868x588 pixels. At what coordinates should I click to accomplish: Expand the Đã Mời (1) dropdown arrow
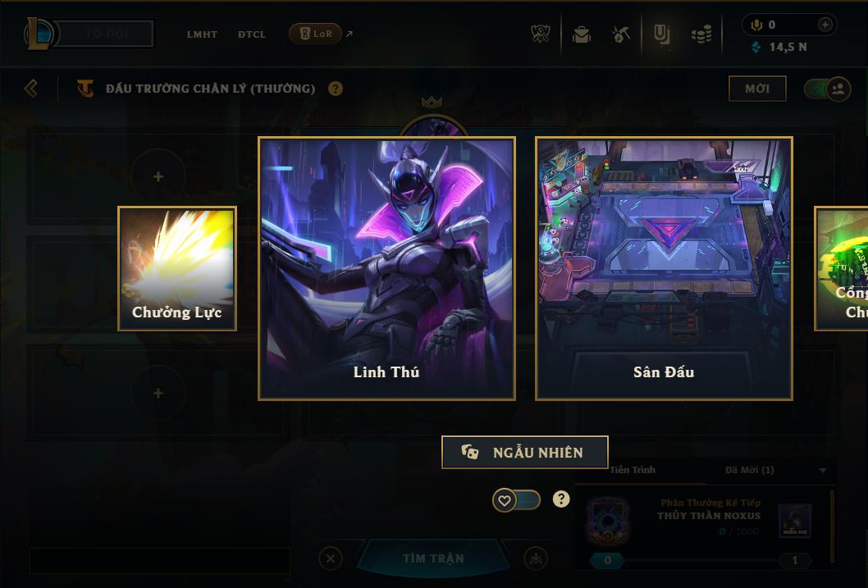point(823,470)
